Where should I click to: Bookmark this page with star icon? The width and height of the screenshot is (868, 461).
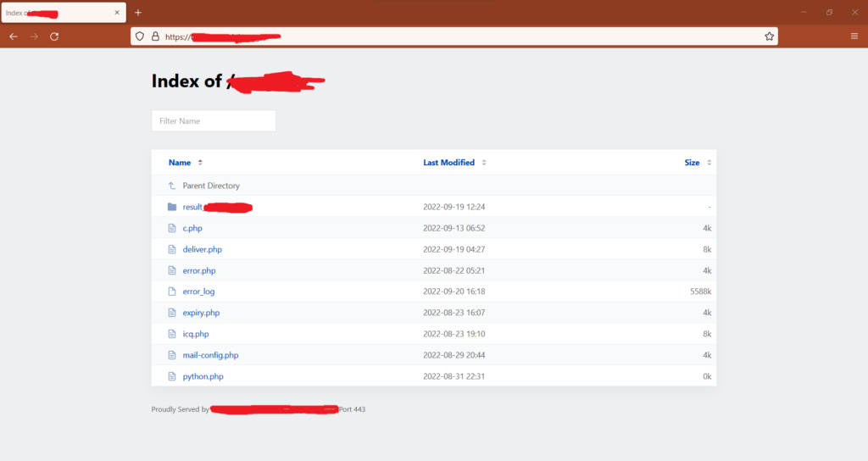click(x=769, y=36)
